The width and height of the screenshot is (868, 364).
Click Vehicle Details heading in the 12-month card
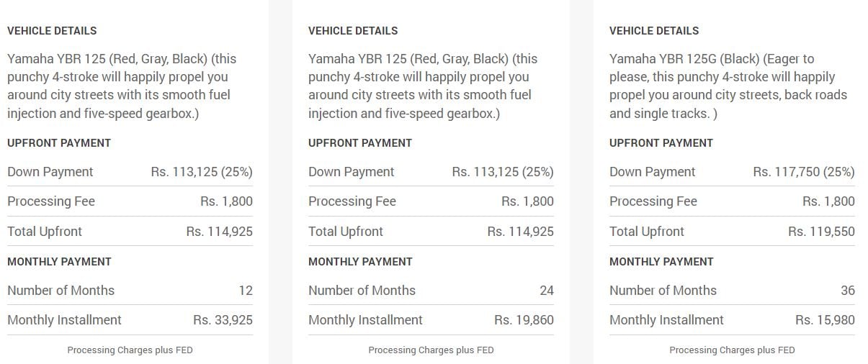point(52,31)
